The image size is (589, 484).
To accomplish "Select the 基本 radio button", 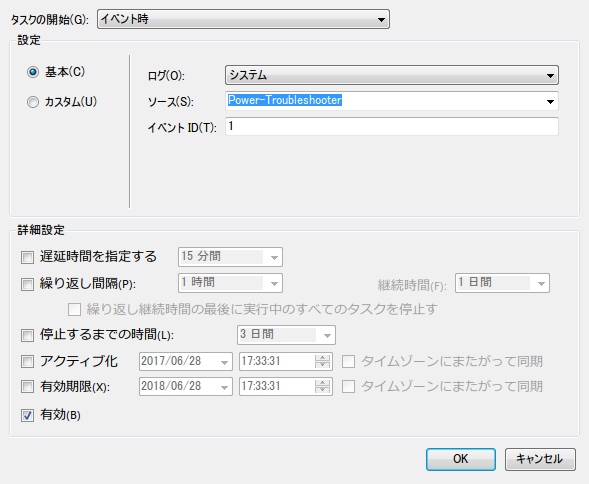I will (33, 72).
